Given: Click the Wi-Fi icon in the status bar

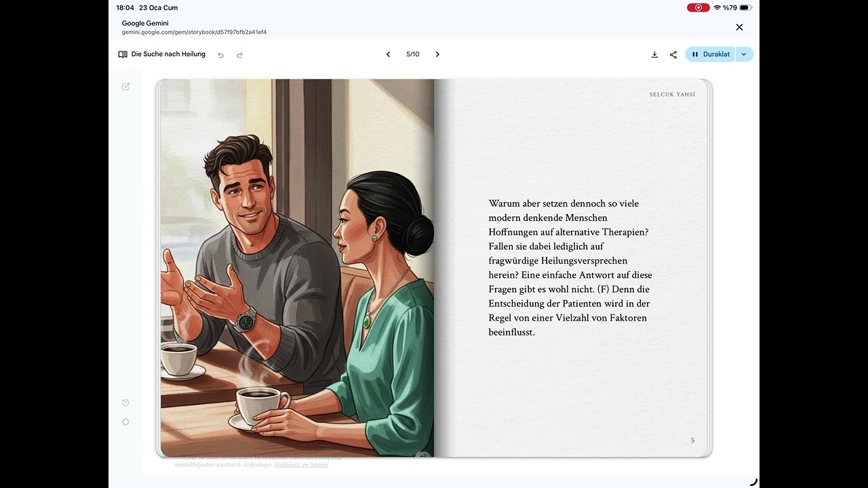Looking at the screenshot, I should (717, 7).
